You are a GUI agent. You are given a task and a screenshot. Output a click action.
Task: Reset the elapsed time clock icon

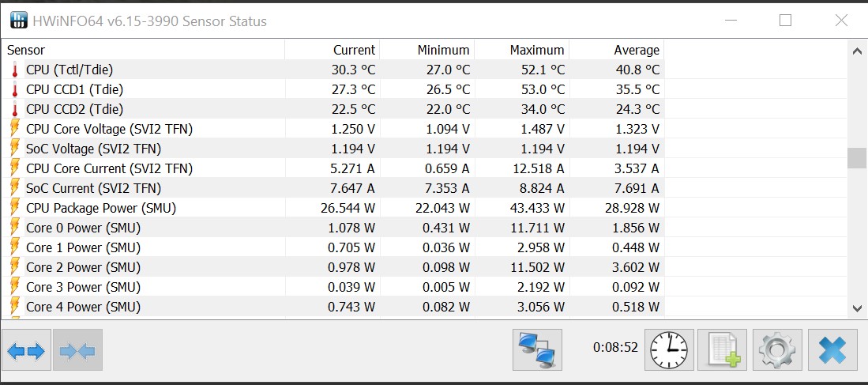tap(669, 350)
